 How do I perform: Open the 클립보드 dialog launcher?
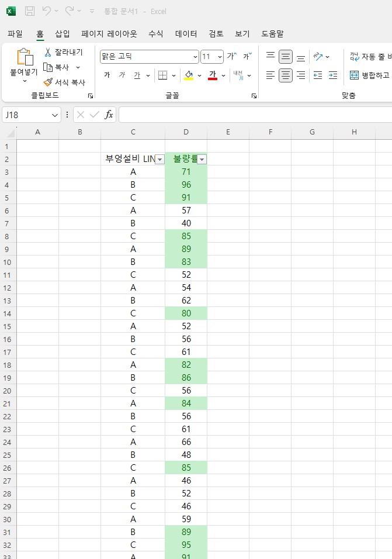click(91, 95)
